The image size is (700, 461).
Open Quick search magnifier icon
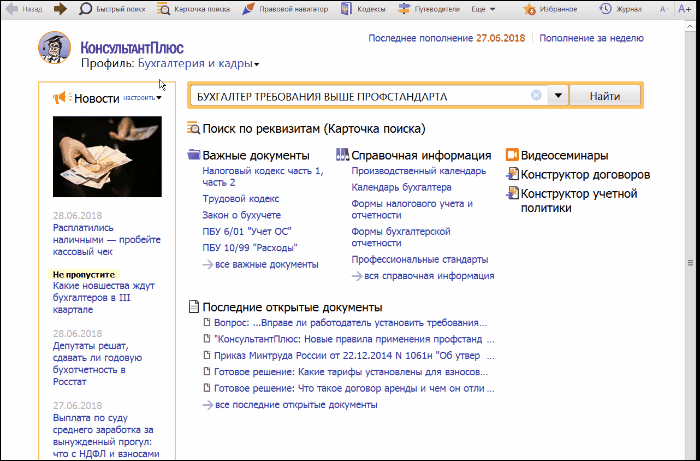pos(85,9)
